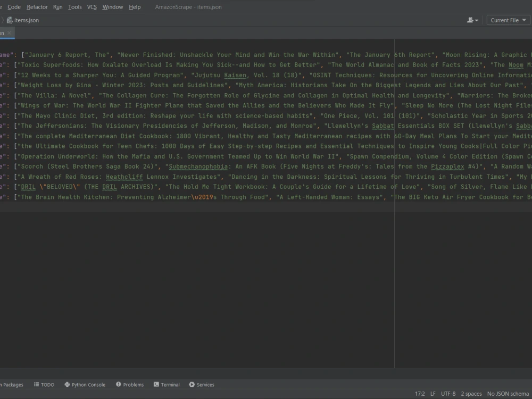Open the Terminal tool window
Image resolution: width=532 pixels, height=399 pixels.
(168, 384)
